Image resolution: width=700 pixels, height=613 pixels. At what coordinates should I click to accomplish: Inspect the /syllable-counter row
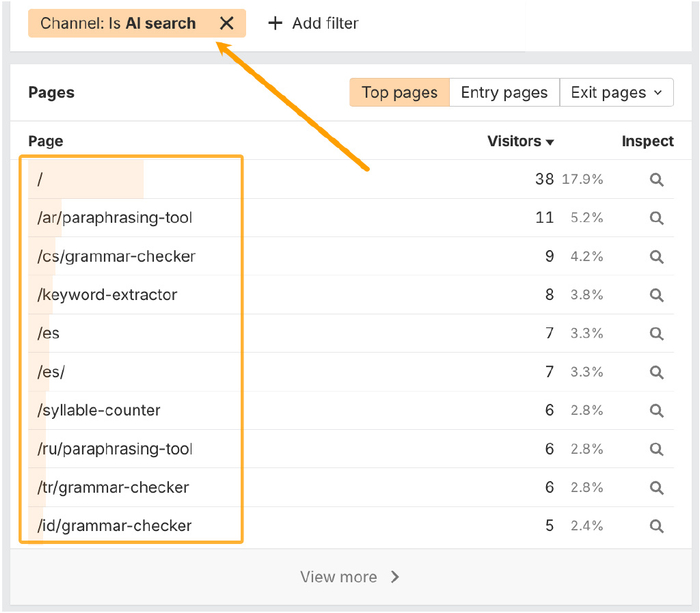pos(656,411)
